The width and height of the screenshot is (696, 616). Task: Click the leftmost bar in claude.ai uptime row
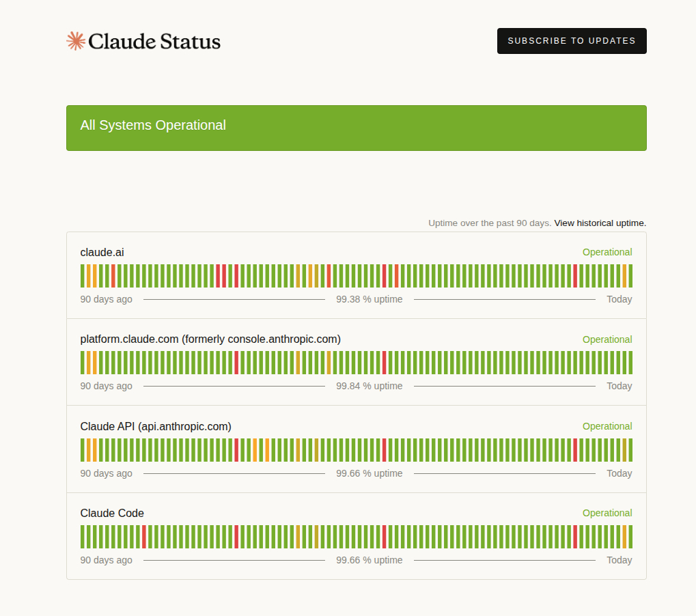83,276
